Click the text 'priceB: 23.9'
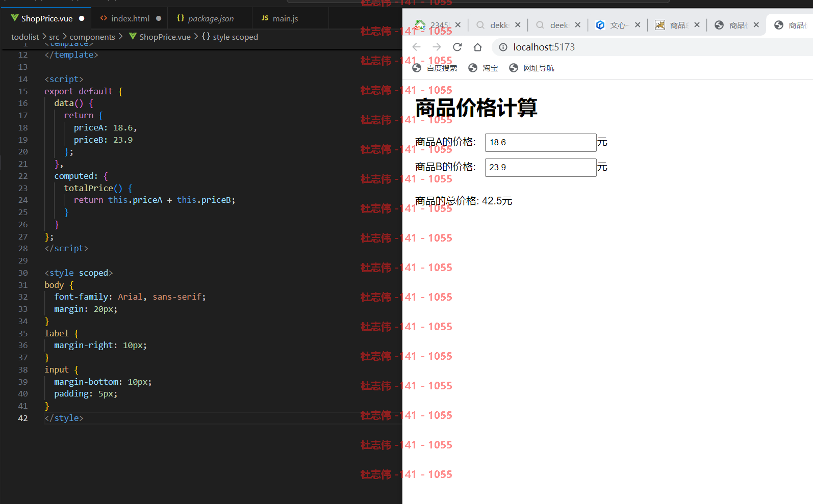813x504 pixels. 103,140
